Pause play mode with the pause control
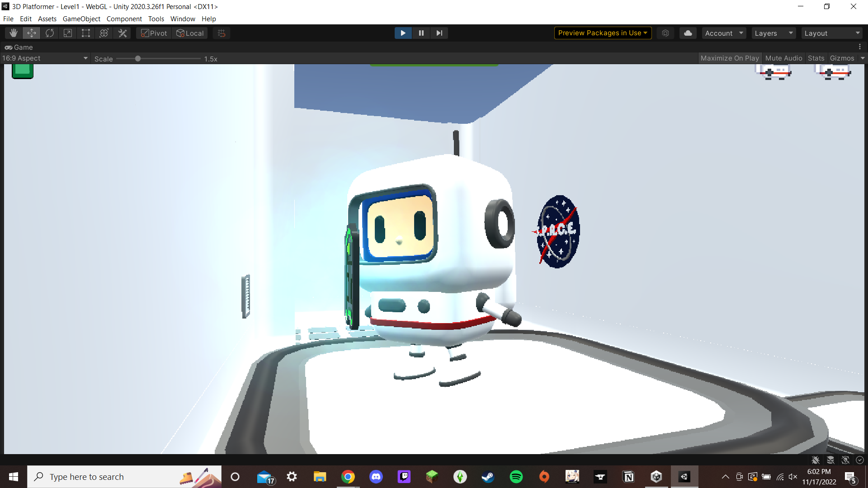The image size is (868, 488). click(x=421, y=33)
